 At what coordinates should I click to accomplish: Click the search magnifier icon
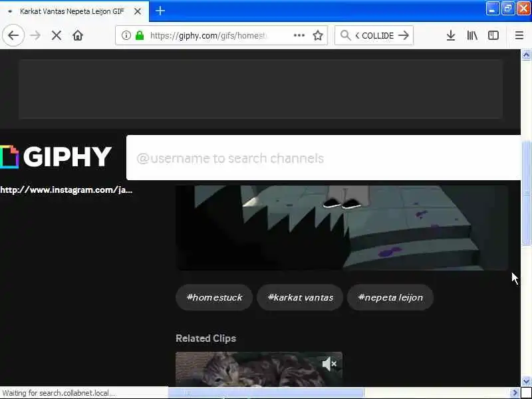(345, 35)
